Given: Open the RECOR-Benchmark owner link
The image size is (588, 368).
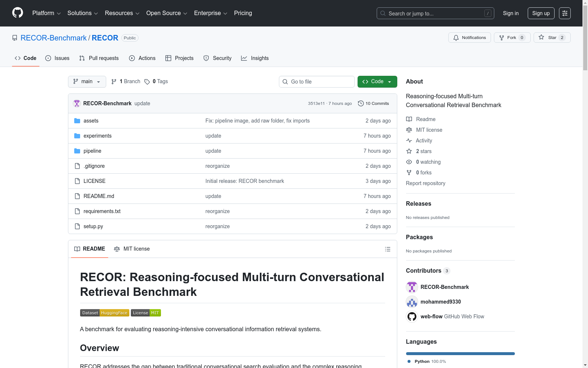Looking at the screenshot, I should point(54,38).
